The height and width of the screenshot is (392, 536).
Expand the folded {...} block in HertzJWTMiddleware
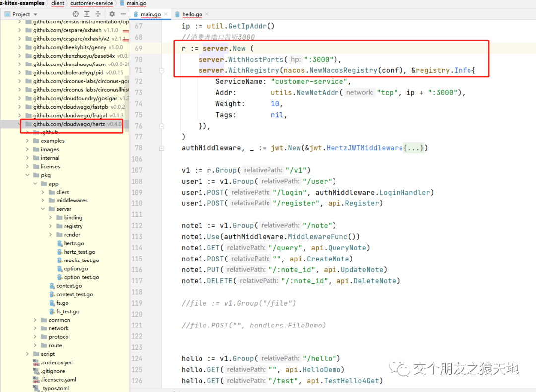413,148
